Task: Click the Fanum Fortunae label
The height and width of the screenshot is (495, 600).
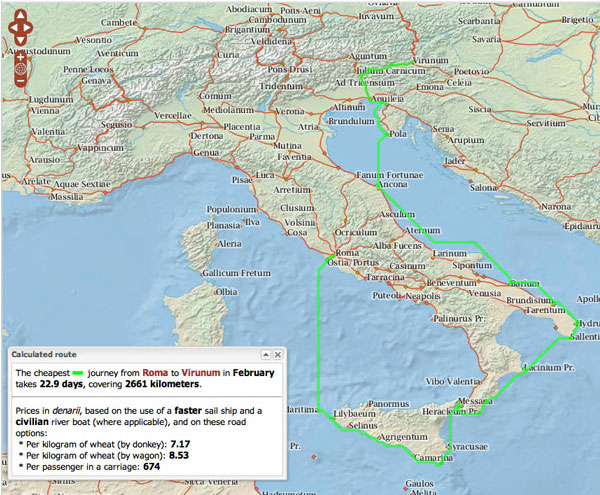Action: pos(390,175)
